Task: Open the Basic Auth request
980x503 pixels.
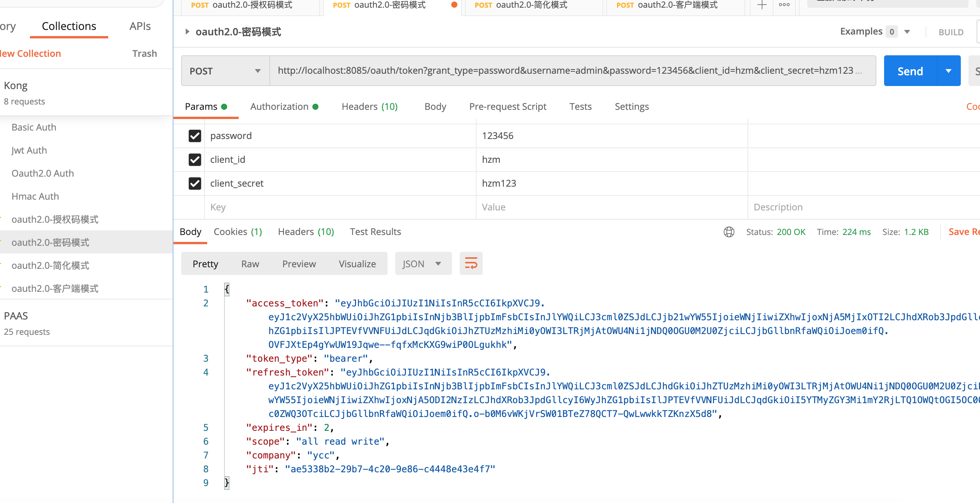Action: coord(34,127)
